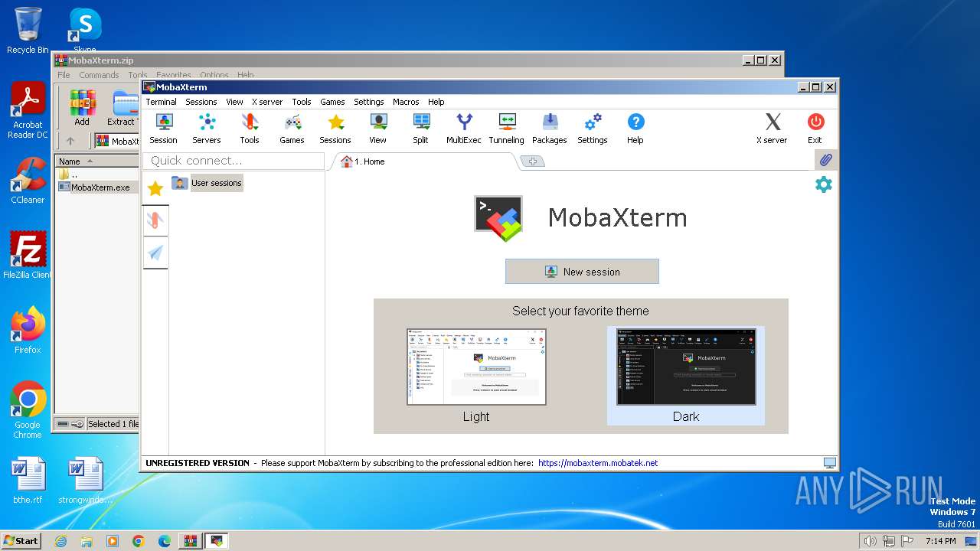Open the Packages toolbar icon

(x=550, y=128)
